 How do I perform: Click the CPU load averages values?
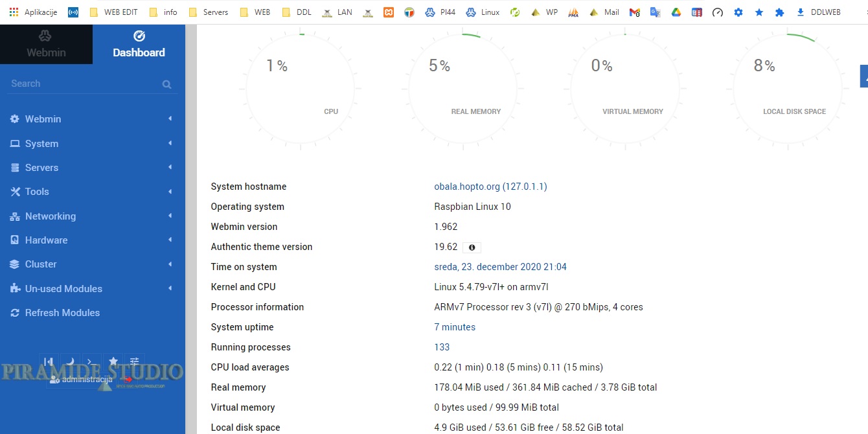[x=518, y=367]
